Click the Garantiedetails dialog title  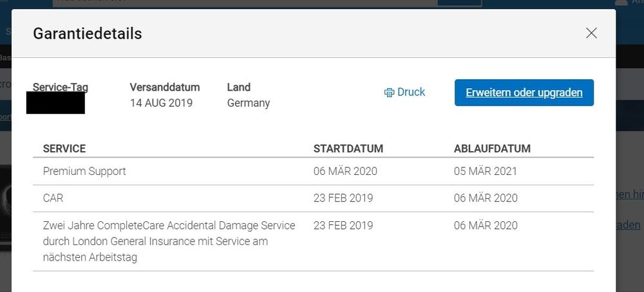click(88, 33)
